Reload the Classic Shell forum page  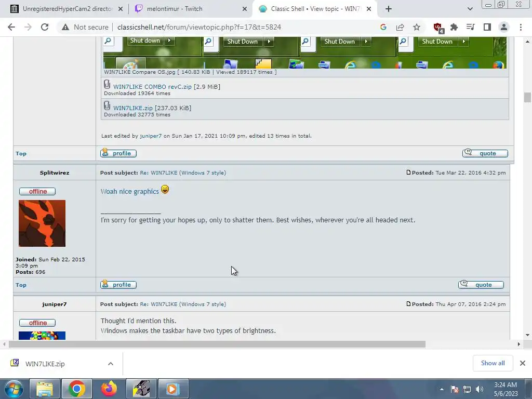[45, 27]
